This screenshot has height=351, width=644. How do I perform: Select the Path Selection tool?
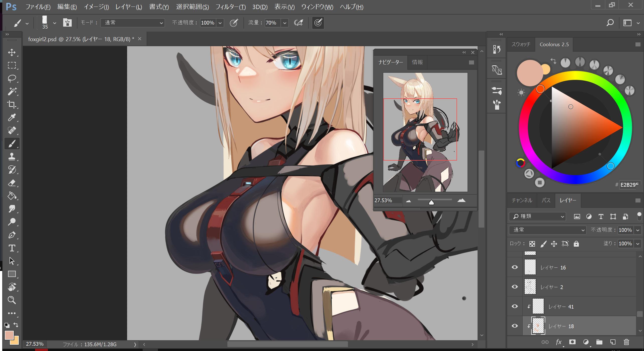(12, 261)
